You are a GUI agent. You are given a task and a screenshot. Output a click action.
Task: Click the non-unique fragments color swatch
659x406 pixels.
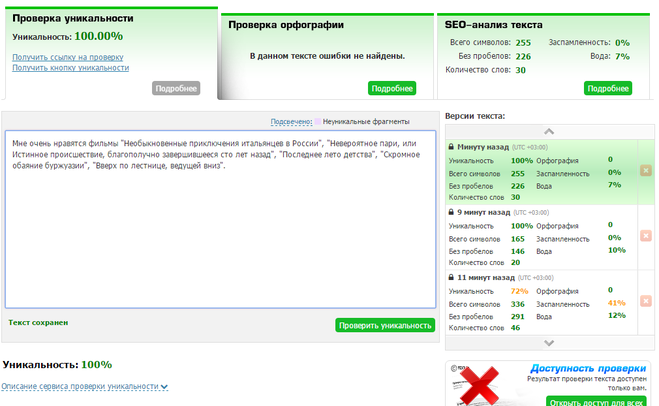click(318, 121)
